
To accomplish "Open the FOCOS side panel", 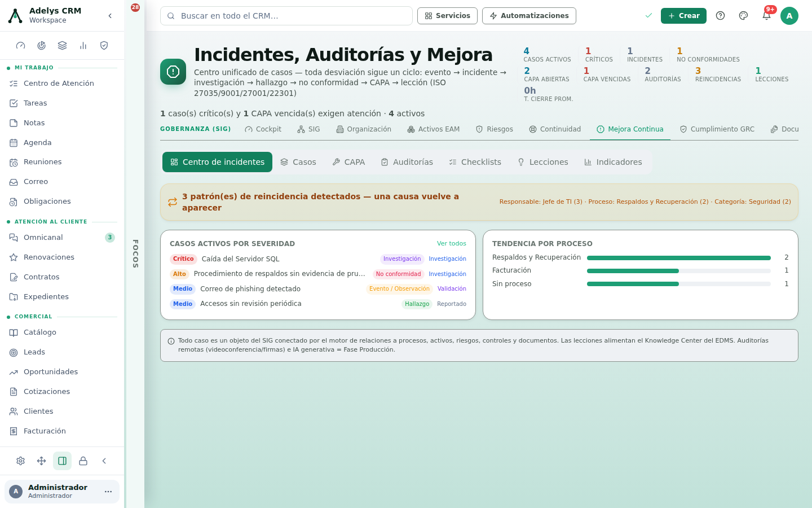I will coord(135,254).
